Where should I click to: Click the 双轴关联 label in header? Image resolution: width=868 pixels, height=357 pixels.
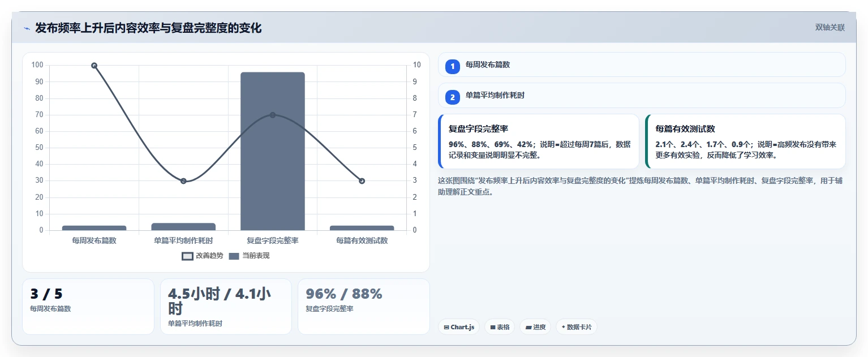(x=830, y=28)
